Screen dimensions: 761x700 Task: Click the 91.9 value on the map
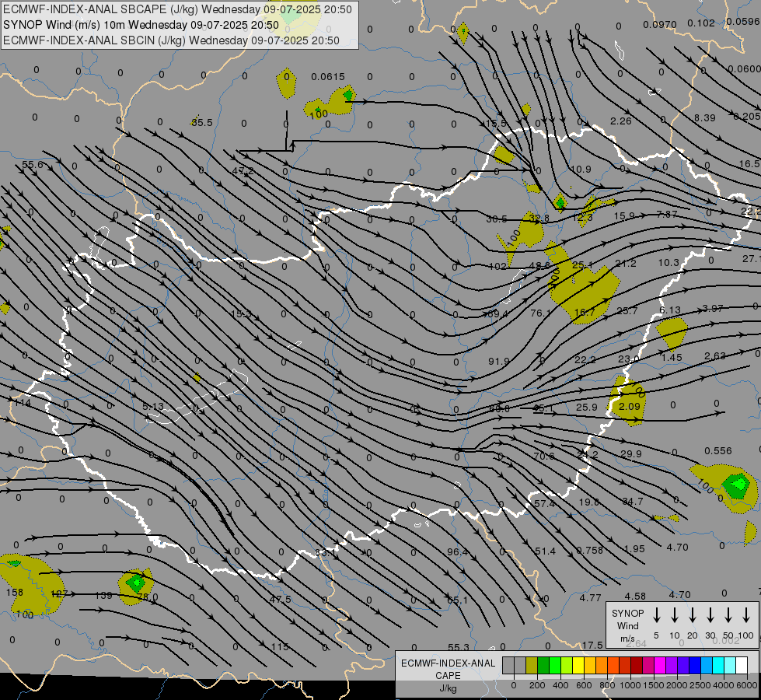point(499,361)
